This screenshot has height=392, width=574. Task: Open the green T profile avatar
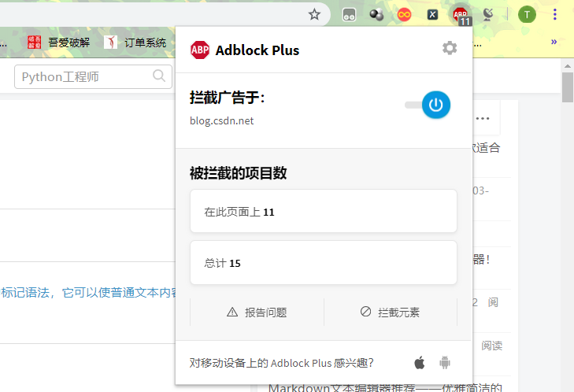(x=527, y=15)
